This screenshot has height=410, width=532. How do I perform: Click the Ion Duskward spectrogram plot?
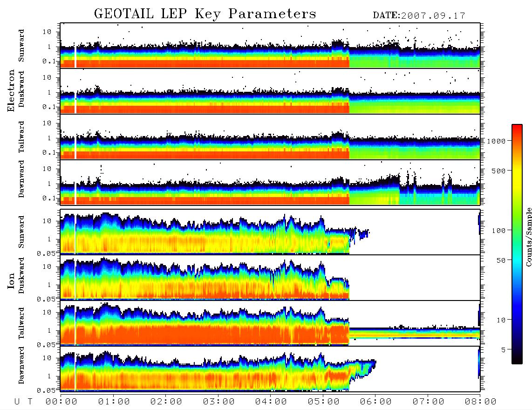coord(270,278)
